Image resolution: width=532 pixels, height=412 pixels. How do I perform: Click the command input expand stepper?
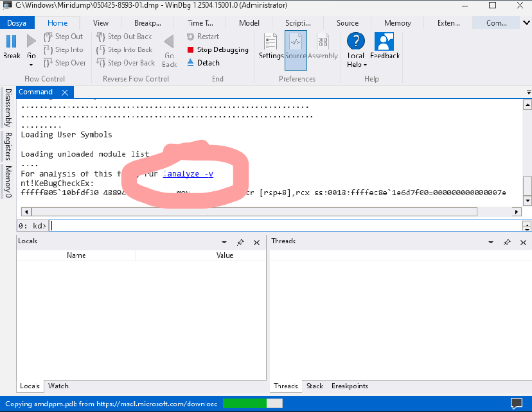527,226
